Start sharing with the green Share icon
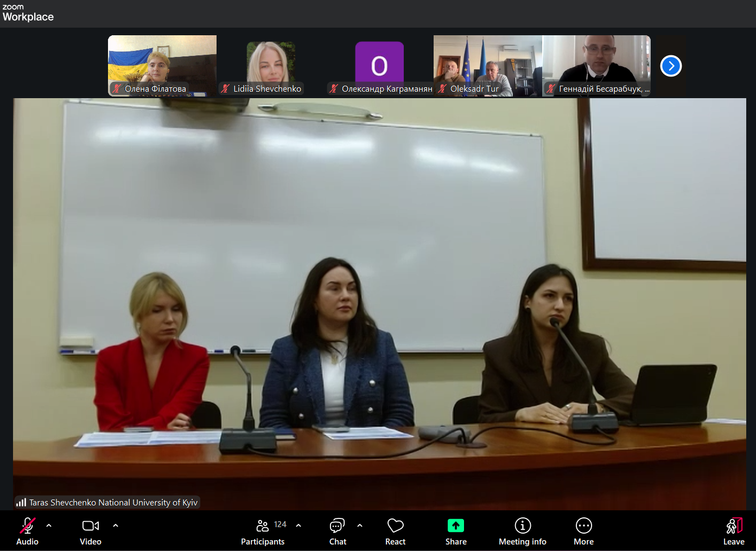Screen dimensions: 756x551 tap(456, 526)
